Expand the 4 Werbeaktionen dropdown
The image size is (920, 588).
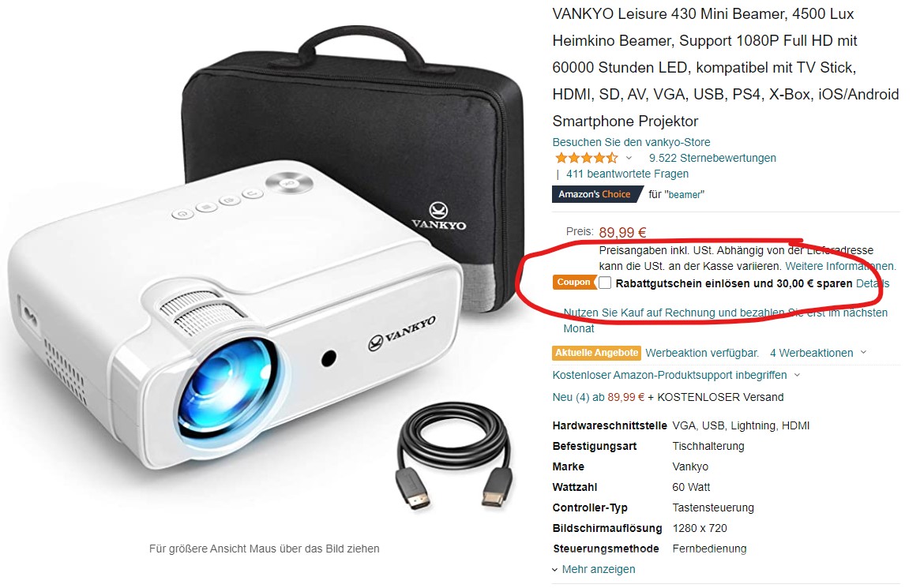[x=818, y=353]
